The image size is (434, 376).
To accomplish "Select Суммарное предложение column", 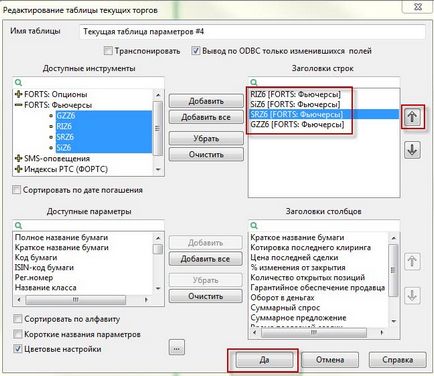I will coord(298,317).
